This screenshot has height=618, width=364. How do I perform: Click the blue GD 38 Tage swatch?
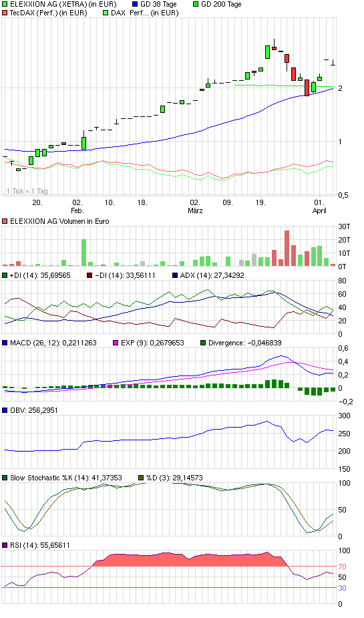(135, 4)
